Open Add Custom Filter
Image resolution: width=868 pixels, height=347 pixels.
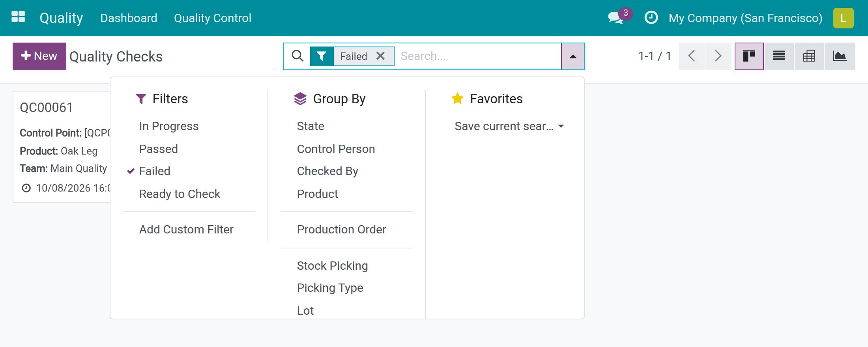coord(186,229)
